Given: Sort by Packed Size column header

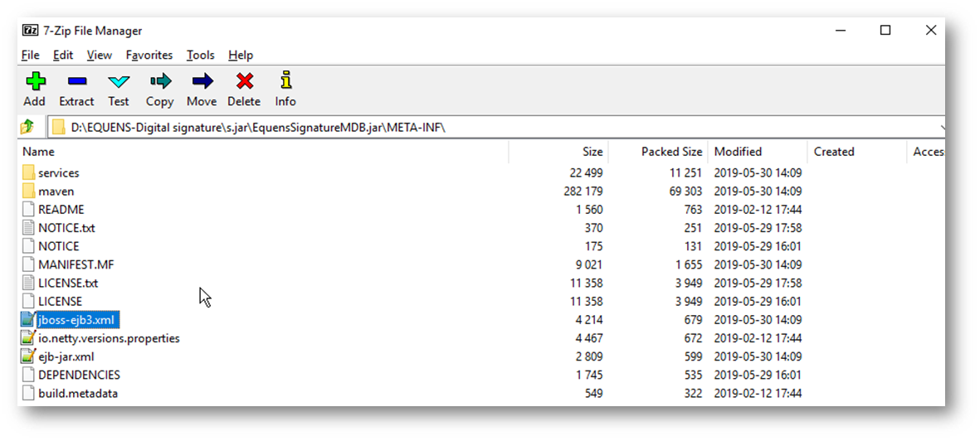Looking at the screenshot, I should click(x=671, y=152).
